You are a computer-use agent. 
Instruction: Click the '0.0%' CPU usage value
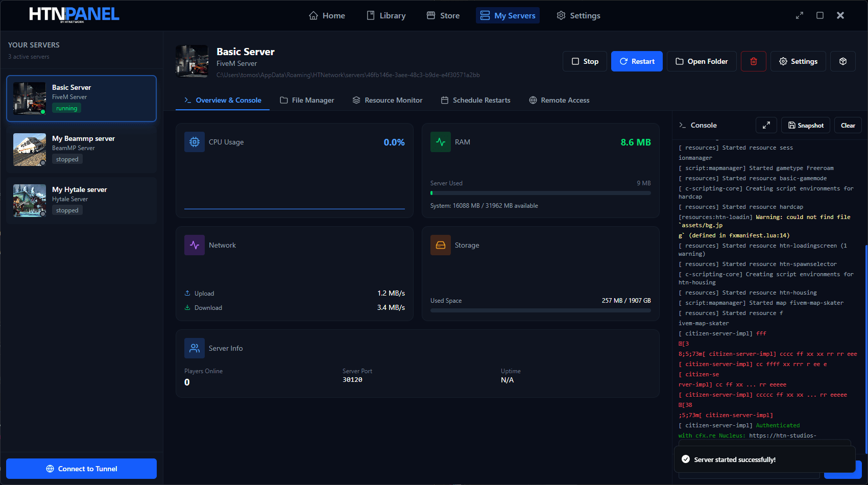394,142
